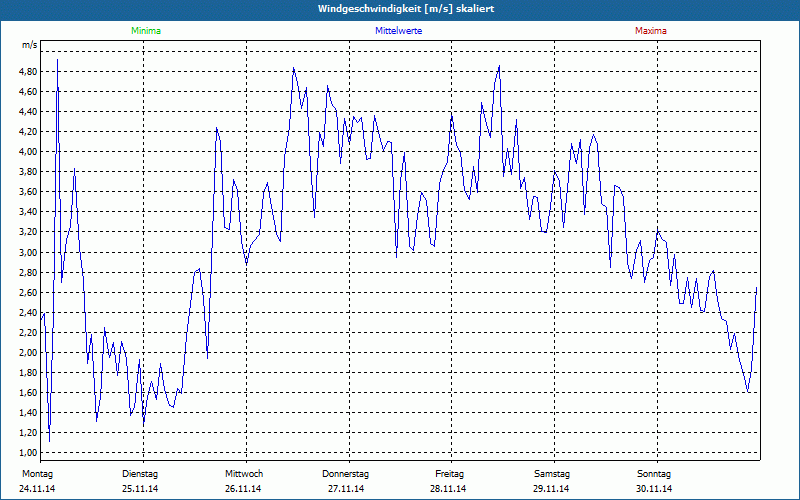Click the Maxima legend label
800x500 pixels.
tap(651, 31)
